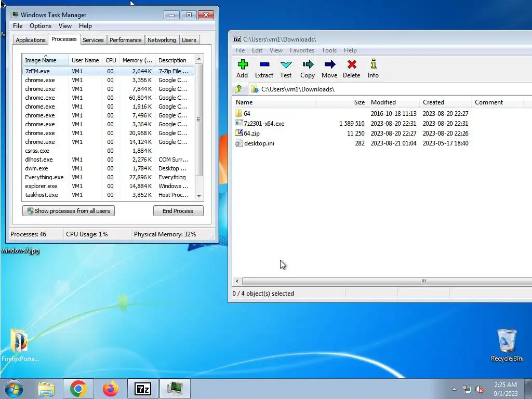Screen dimensions: 532x399
Task: Open the Windows Start button
Action: tap(14, 389)
